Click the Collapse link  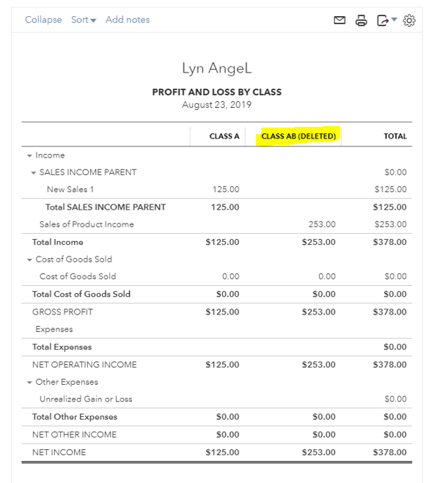click(x=43, y=20)
